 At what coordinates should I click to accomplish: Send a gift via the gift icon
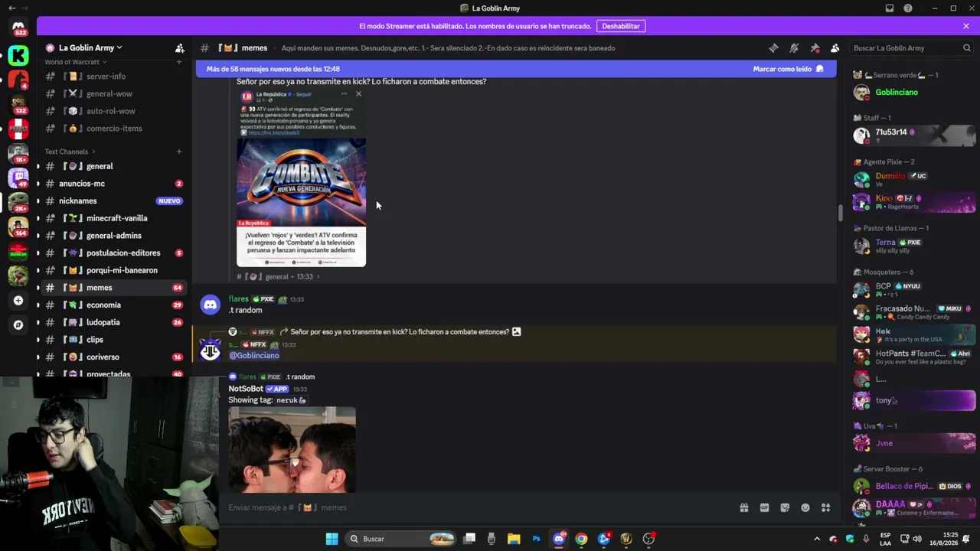tap(743, 507)
